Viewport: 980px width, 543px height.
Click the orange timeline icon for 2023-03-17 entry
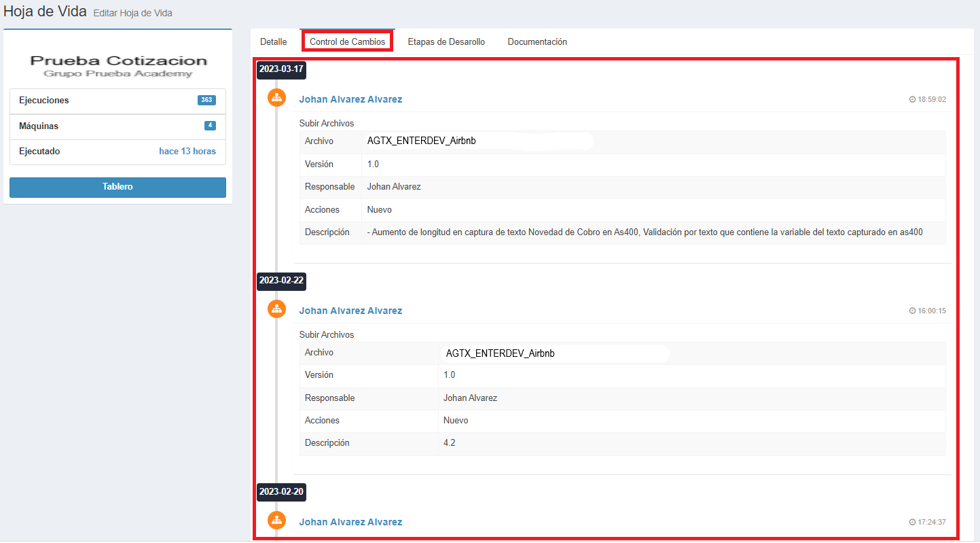pos(276,98)
